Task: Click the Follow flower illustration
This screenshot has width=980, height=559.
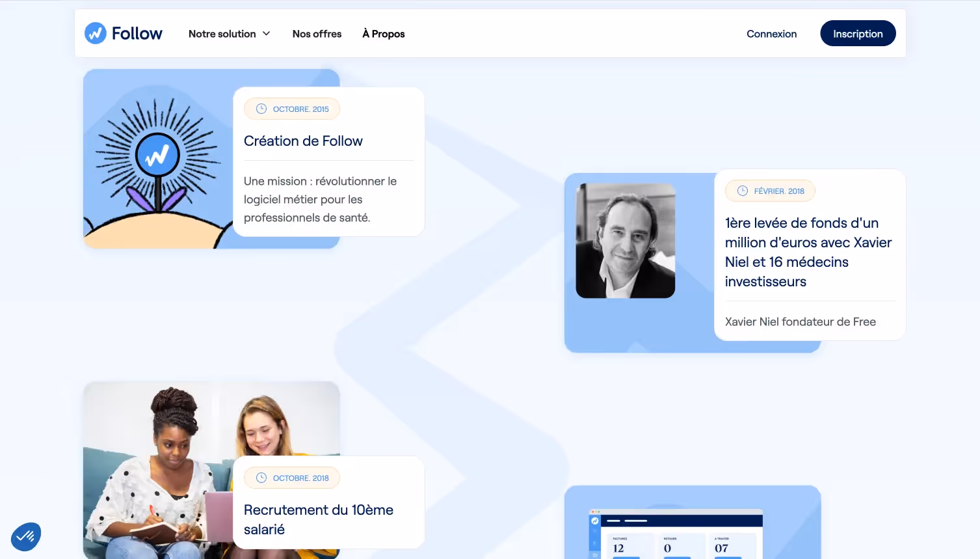Action: (158, 159)
